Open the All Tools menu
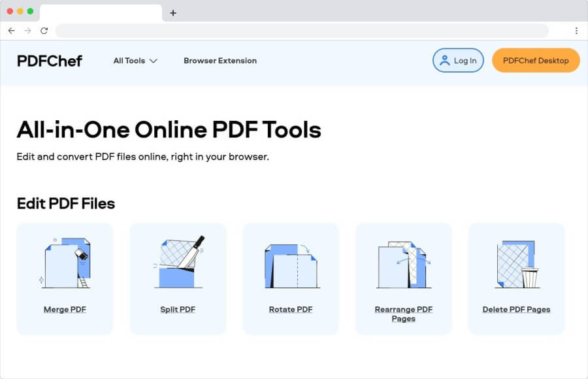Image resolution: width=588 pixels, height=379 pixels. pos(135,61)
